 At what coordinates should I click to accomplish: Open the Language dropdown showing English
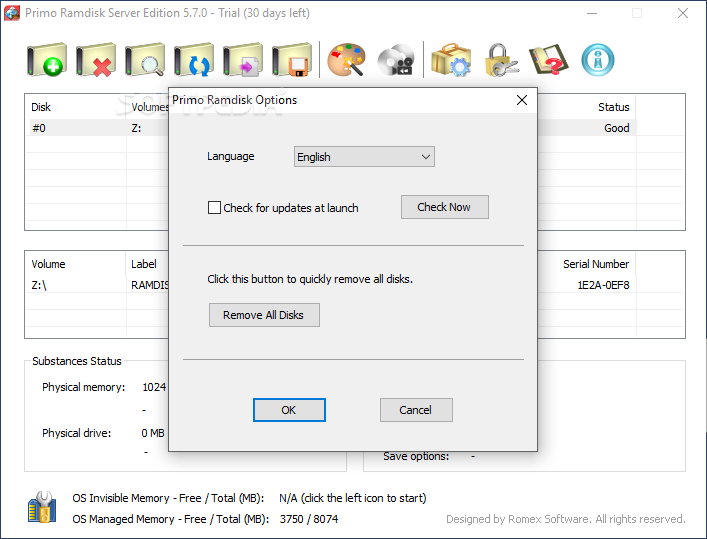click(x=364, y=157)
